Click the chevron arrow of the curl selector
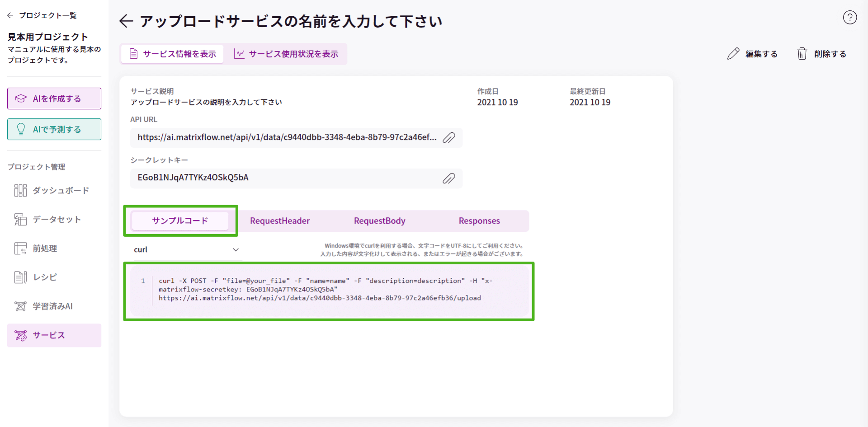The height and width of the screenshot is (427, 868). [236, 249]
